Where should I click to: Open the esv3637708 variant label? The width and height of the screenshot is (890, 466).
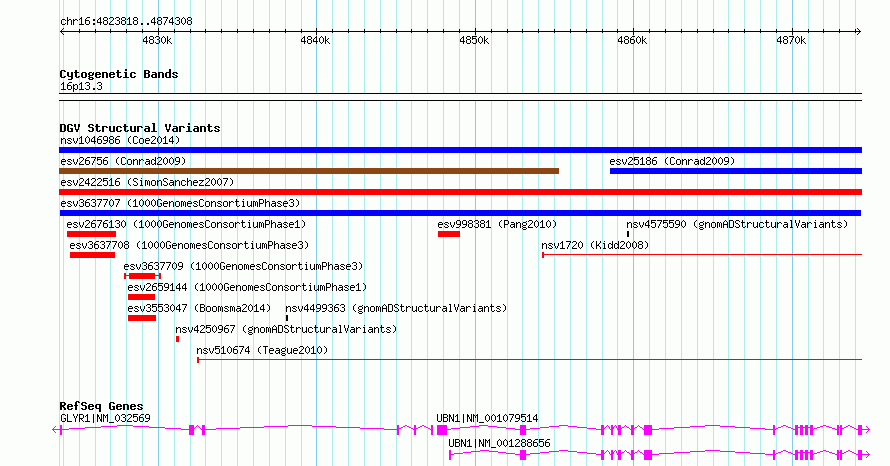[x=189, y=245]
